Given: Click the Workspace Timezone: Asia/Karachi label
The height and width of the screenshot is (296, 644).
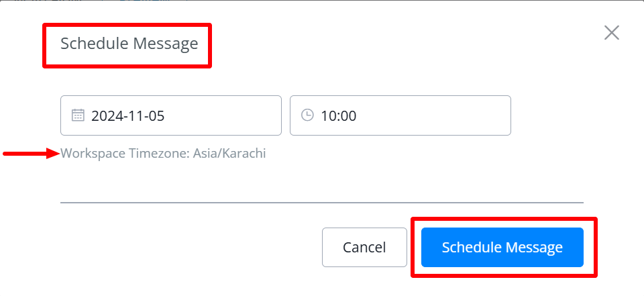Looking at the screenshot, I should 163,154.
